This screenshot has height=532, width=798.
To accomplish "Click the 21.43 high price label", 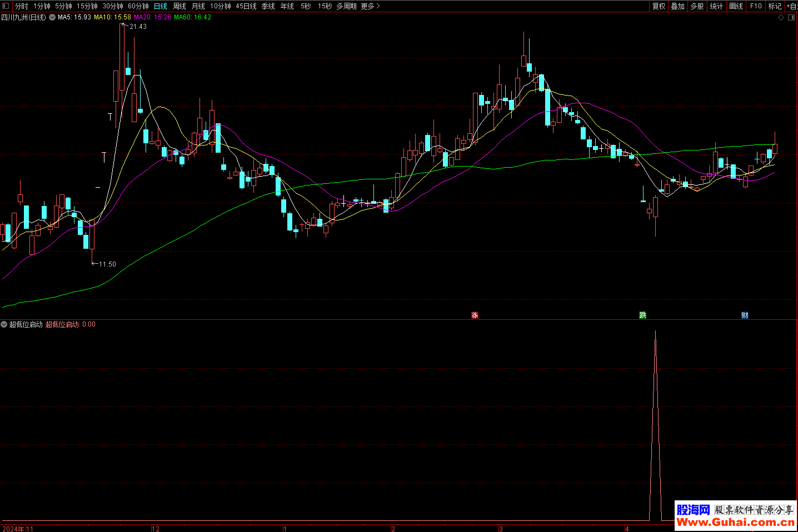I will (138, 27).
